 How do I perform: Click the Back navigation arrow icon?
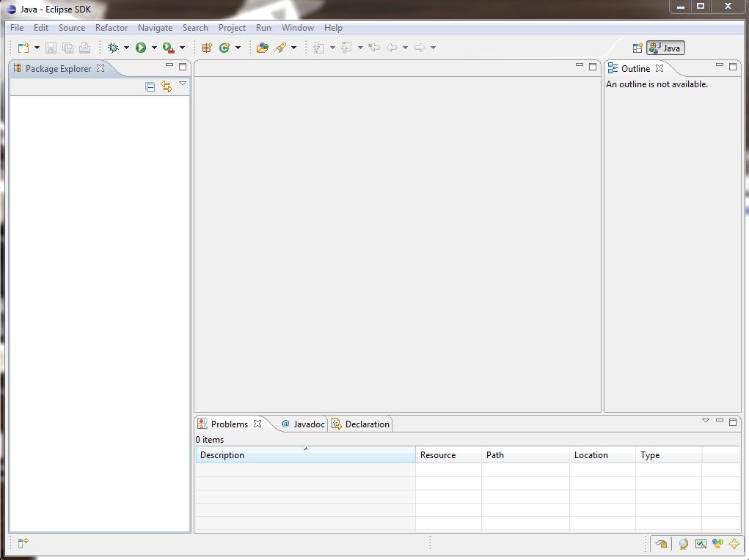[392, 48]
